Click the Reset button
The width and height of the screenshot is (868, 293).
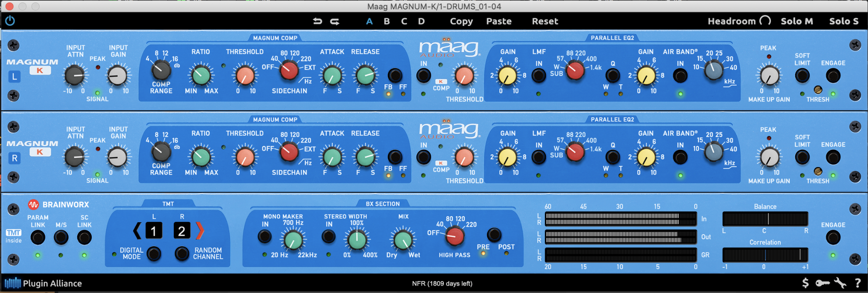coord(545,21)
